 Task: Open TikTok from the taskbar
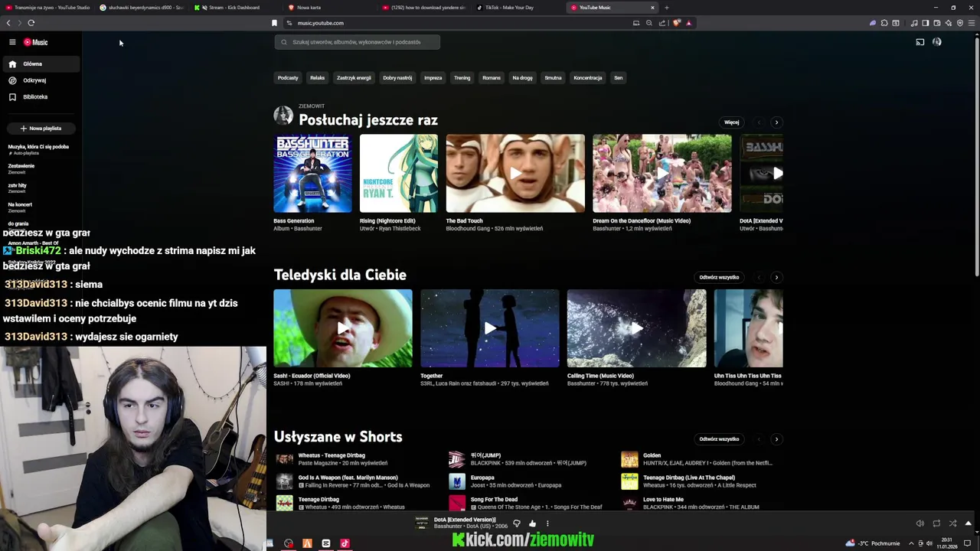(x=345, y=543)
